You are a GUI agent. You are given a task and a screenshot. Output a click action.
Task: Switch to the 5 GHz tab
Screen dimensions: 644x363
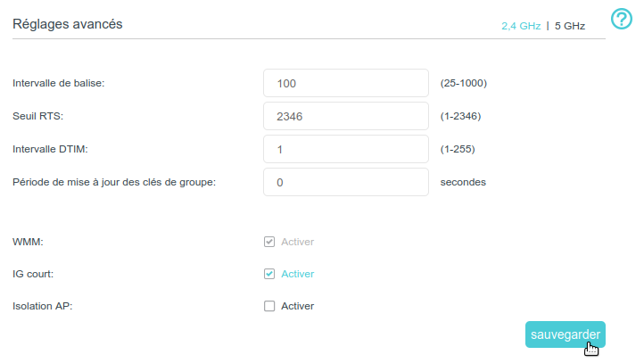click(570, 27)
